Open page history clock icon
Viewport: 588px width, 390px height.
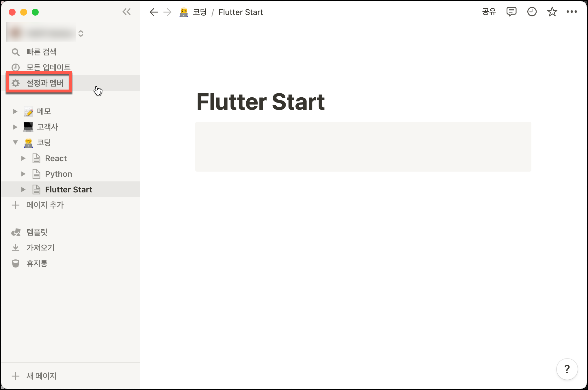coord(532,12)
